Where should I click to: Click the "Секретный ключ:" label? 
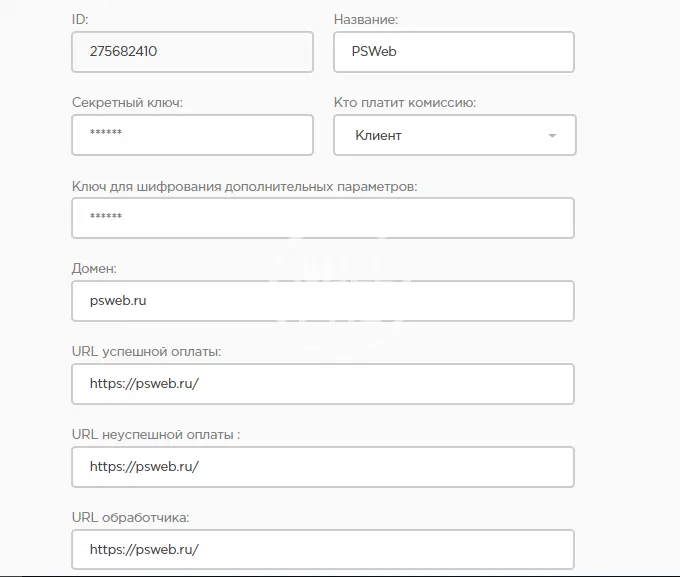(127, 103)
